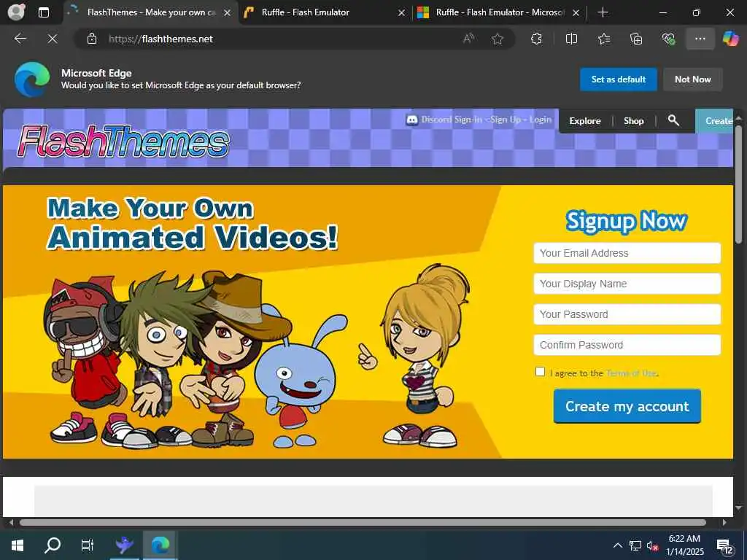Focus the Confirm Password field
Viewport: 747px width, 560px height.
(627, 345)
